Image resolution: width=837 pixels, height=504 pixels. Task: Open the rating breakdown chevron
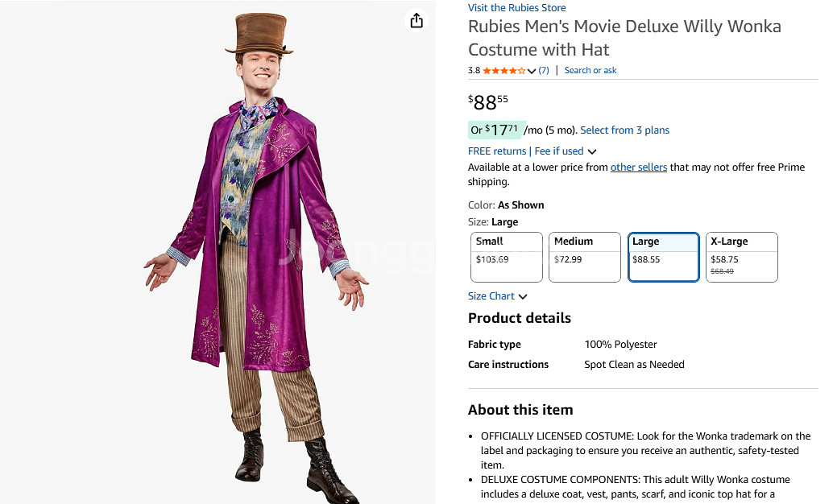[x=532, y=72]
